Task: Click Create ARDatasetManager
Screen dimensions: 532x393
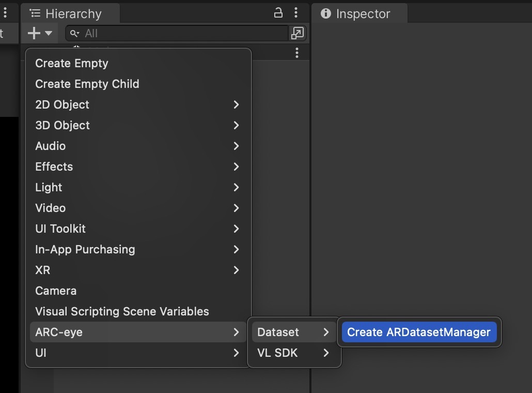Action: tap(419, 332)
